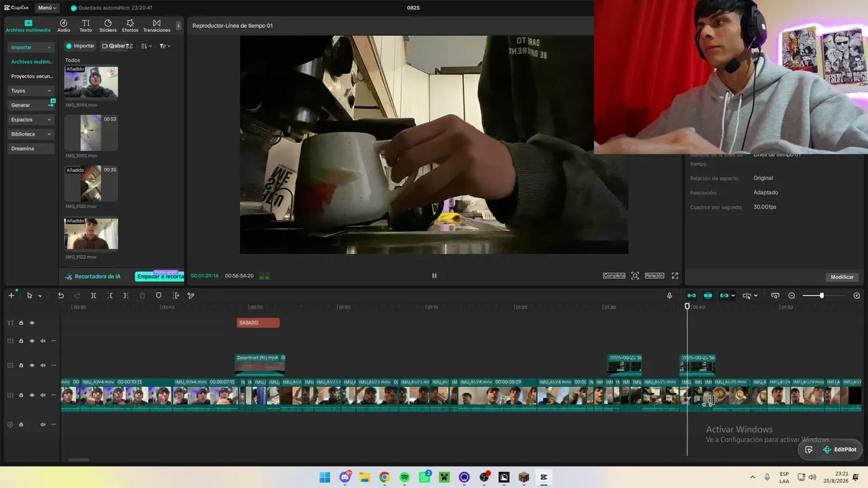868x488 pixels.
Task: Click the timeline microphone voiceover icon
Action: 669,296
